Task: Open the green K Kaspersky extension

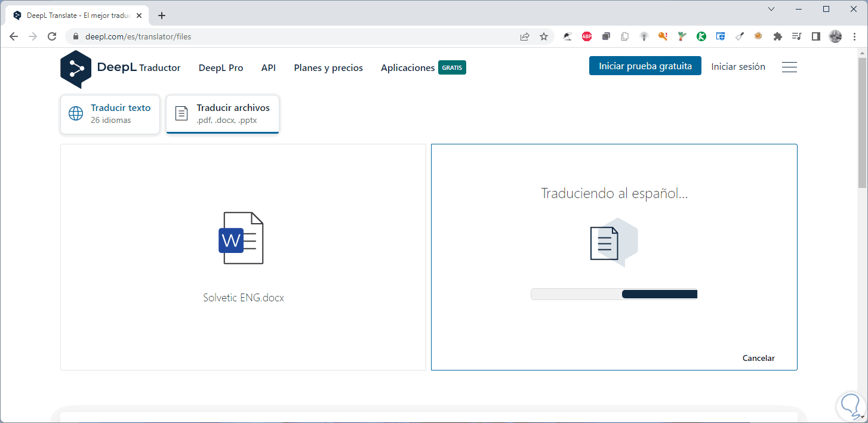Action: tap(701, 36)
